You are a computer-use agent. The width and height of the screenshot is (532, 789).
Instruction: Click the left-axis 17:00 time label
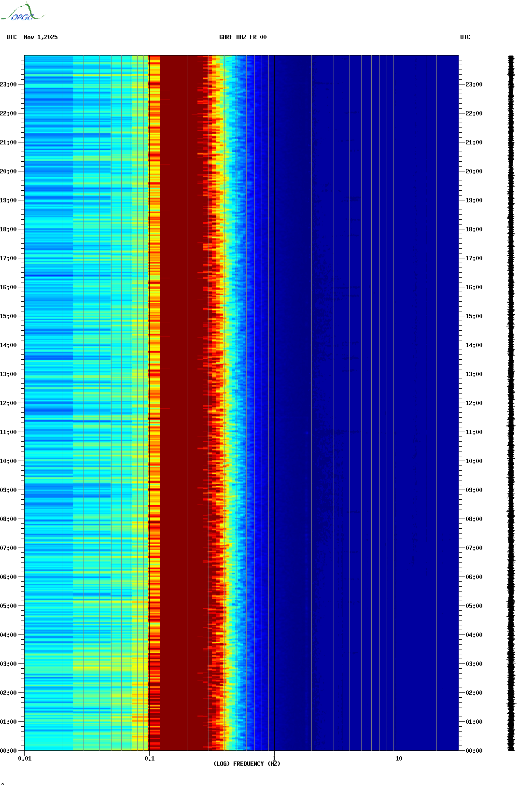[x=8, y=258]
